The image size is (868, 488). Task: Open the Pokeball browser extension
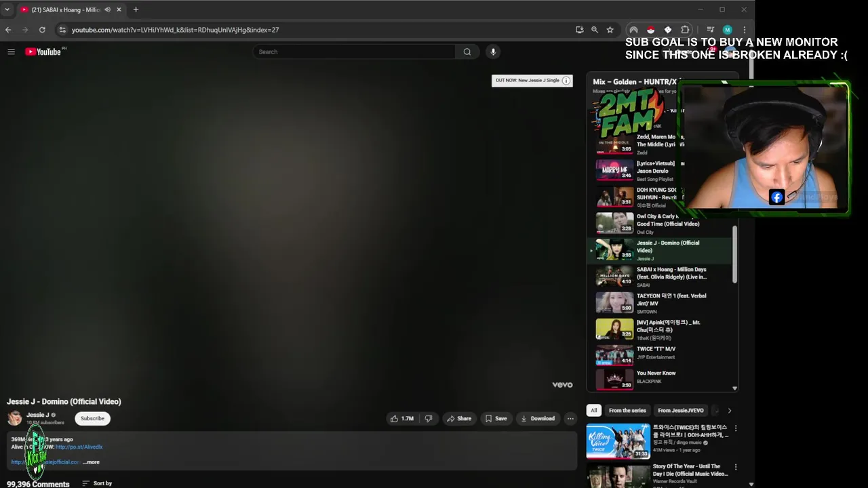[x=650, y=30]
